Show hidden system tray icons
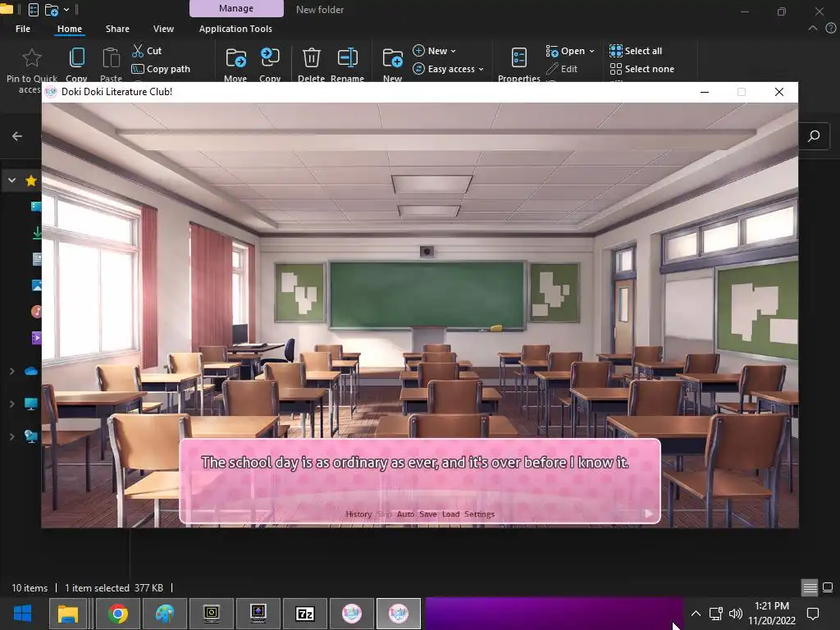The width and height of the screenshot is (840, 630). coord(696,614)
